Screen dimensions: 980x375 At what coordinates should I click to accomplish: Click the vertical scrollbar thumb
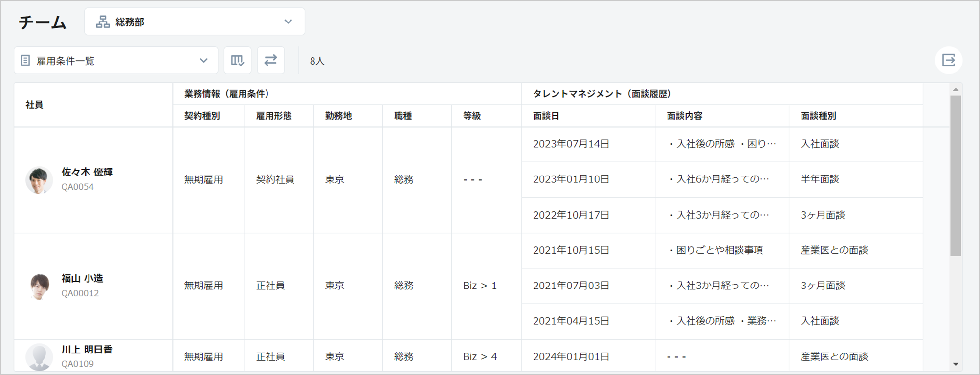(x=956, y=175)
